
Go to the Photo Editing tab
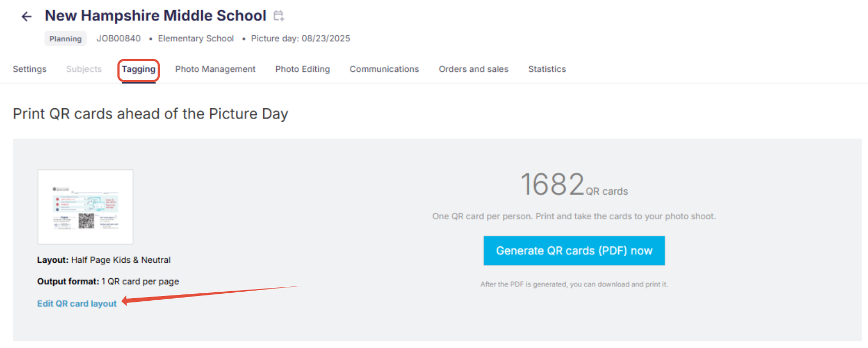point(302,69)
